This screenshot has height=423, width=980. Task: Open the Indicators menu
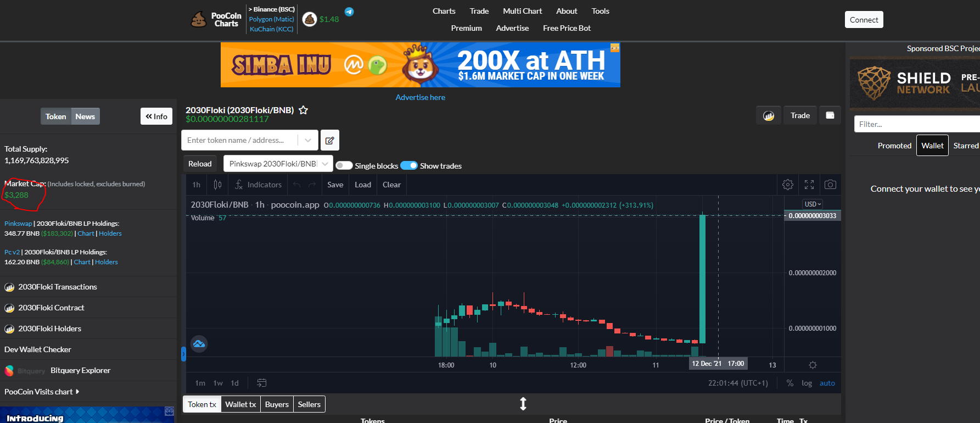258,185
